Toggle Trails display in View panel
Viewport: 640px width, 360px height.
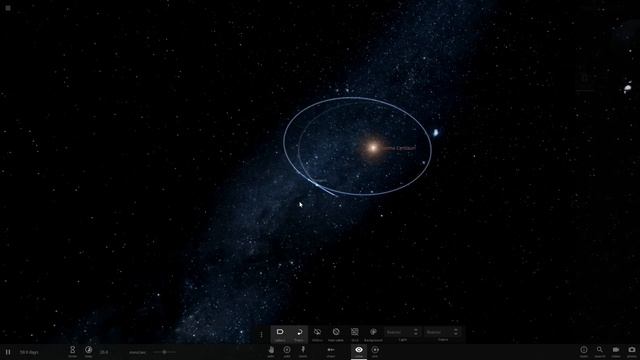pos(299,334)
